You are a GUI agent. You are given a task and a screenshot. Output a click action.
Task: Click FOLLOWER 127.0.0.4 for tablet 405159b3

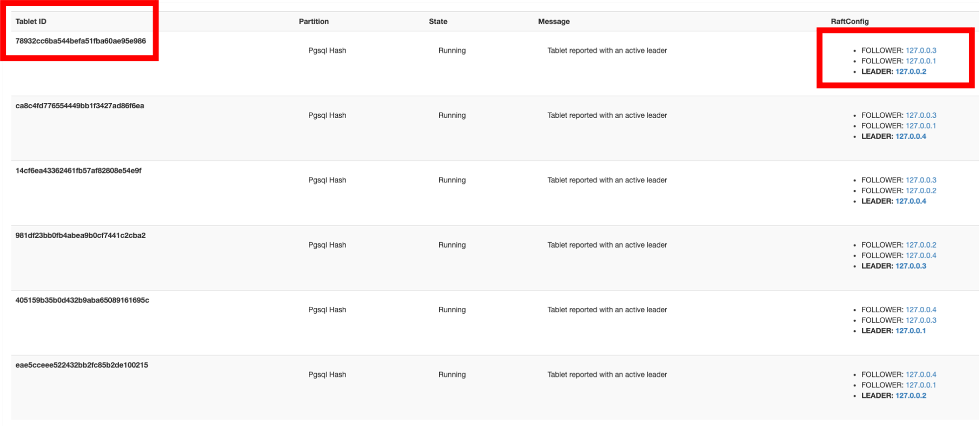pyautogui.click(x=921, y=309)
